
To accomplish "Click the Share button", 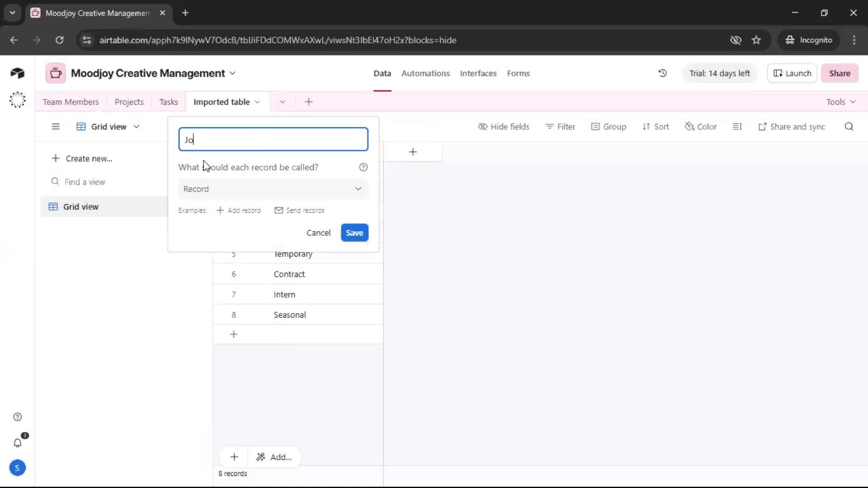I will (x=840, y=73).
